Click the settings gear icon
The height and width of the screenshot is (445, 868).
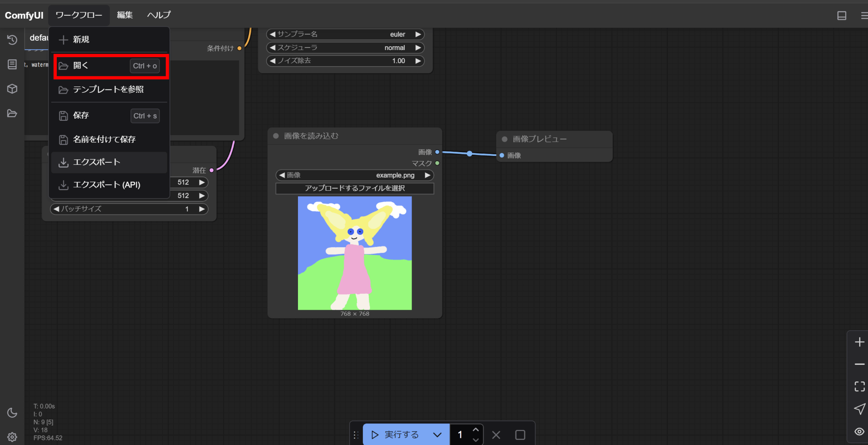tap(12, 437)
